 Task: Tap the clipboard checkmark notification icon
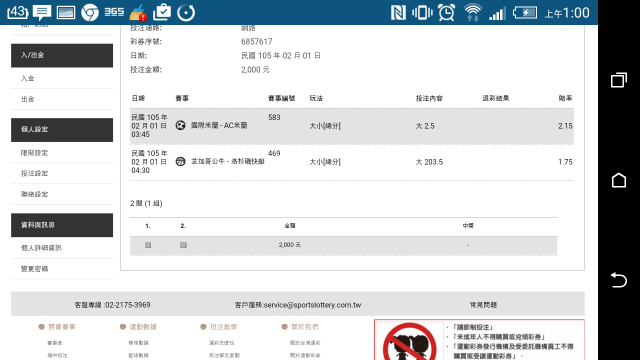click(x=162, y=12)
